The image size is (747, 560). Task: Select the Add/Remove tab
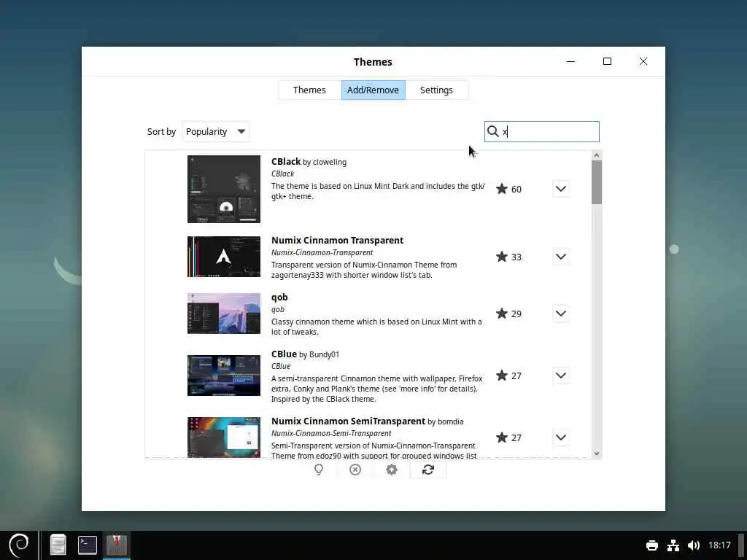point(373,90)
